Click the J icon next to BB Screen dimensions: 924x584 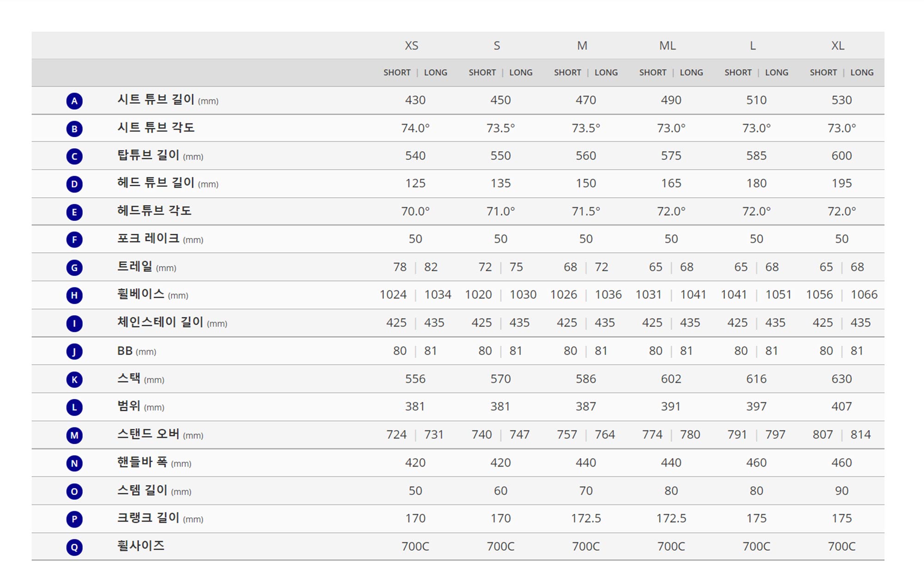point(74,352)
